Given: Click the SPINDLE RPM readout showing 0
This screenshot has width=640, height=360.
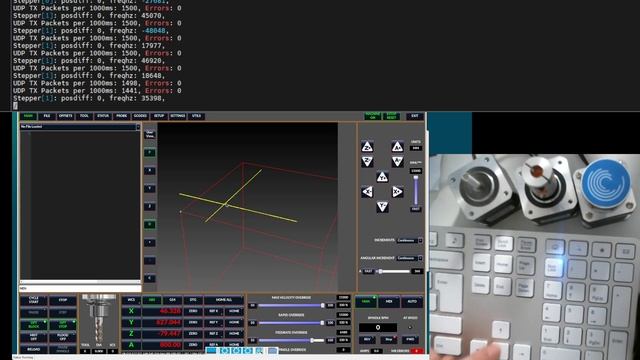Looking at the screenshot, I should click(x=378, y=327).
